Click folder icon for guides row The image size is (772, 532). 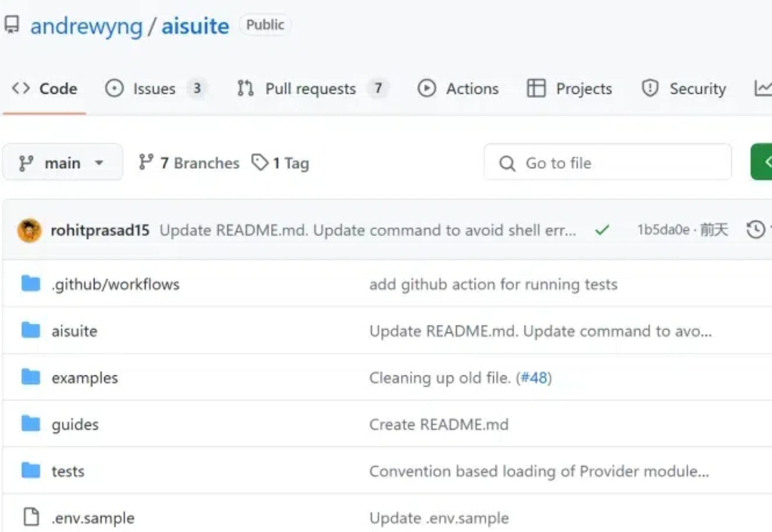point(31,423)
